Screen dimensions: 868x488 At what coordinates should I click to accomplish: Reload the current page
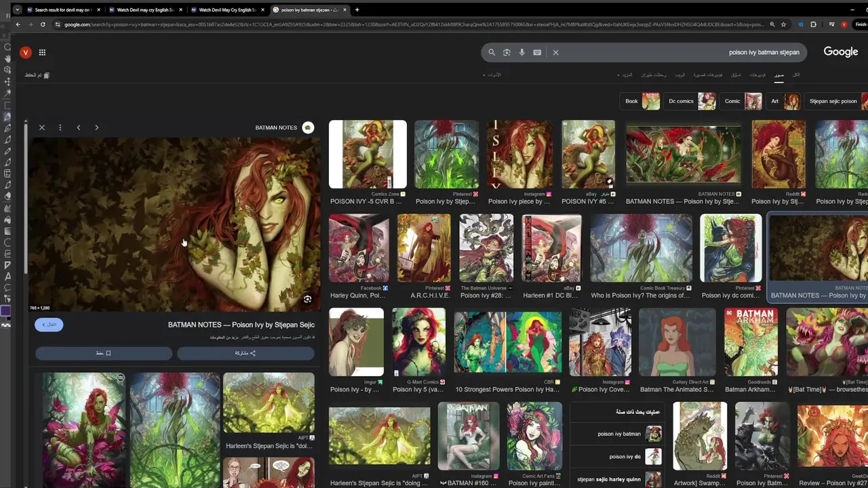[x=43, y=24]
